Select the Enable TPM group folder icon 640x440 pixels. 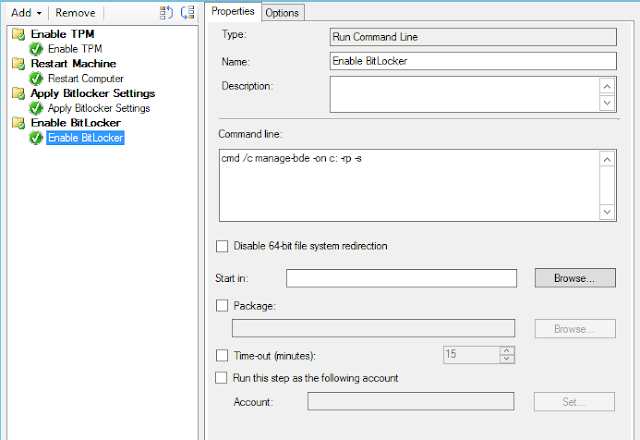[x=18, y=34]
